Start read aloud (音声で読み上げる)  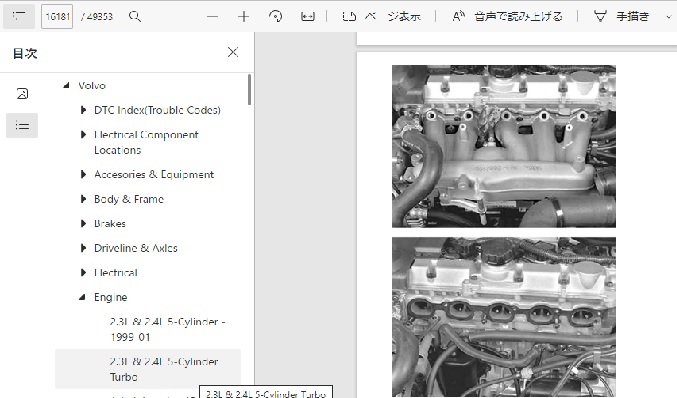pos(507,17)
